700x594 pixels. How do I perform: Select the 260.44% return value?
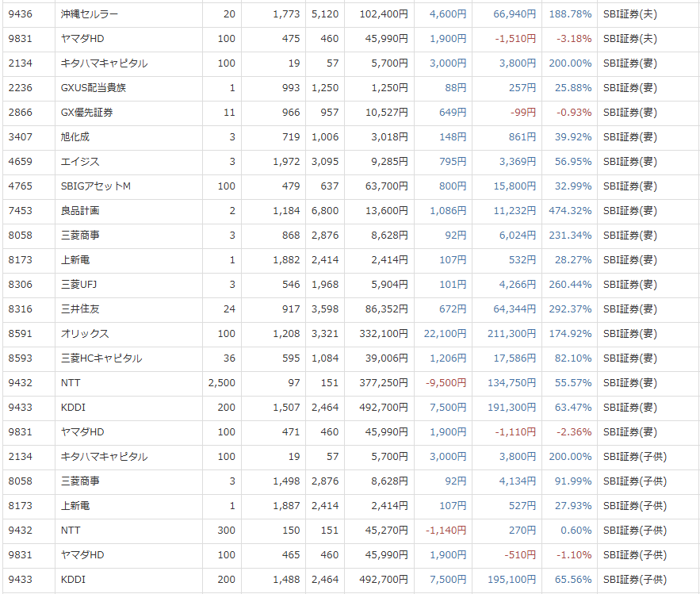570,285
